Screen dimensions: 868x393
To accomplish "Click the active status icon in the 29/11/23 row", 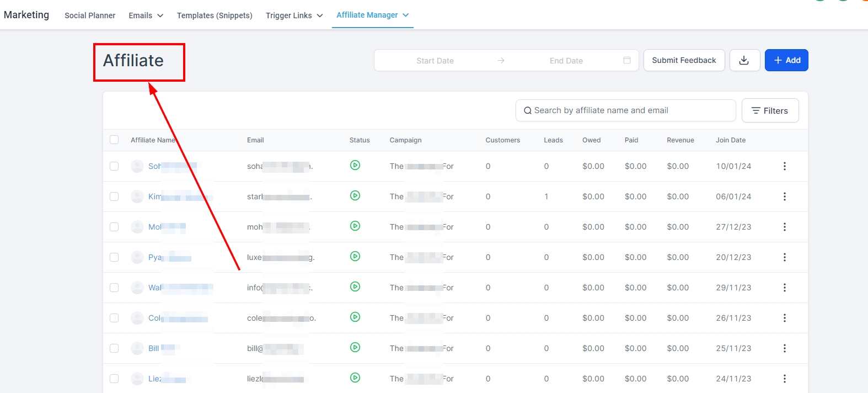I will (355, 286).
